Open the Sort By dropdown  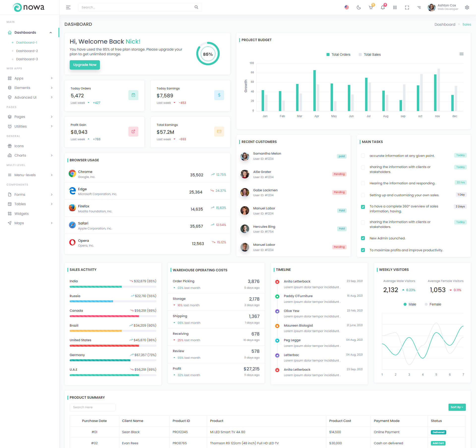pos(457,407)
